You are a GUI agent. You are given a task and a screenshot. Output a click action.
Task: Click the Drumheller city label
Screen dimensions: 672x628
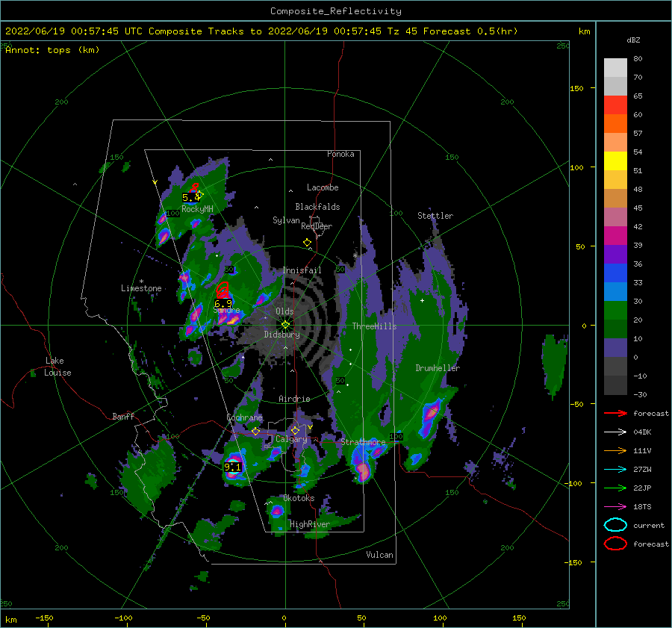coord(438,368)
